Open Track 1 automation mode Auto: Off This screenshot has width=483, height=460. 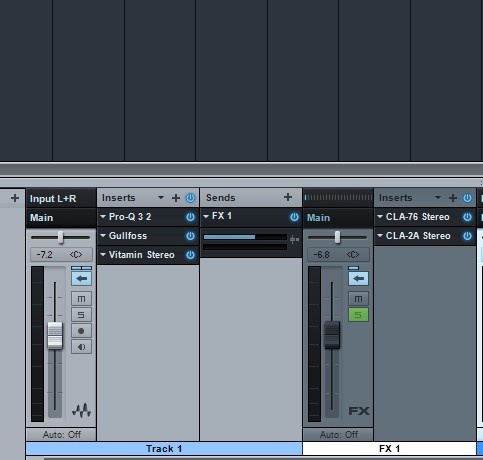pyautogui.click(x=61, y=434)
